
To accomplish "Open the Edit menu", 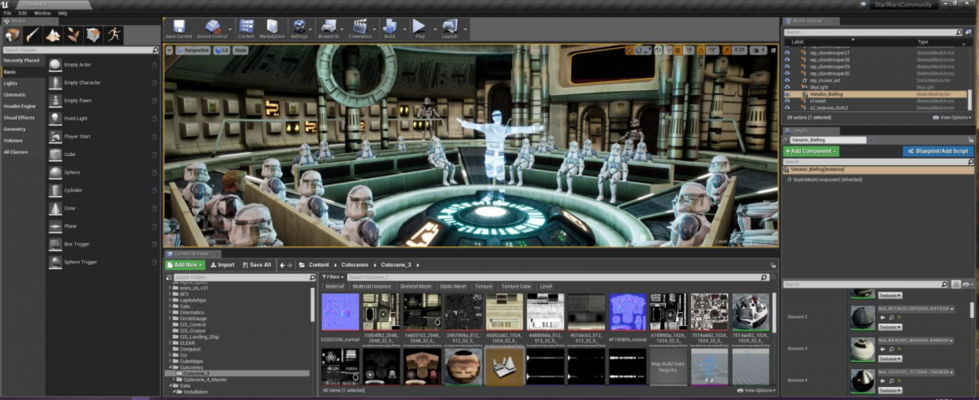I will [22, 12].
